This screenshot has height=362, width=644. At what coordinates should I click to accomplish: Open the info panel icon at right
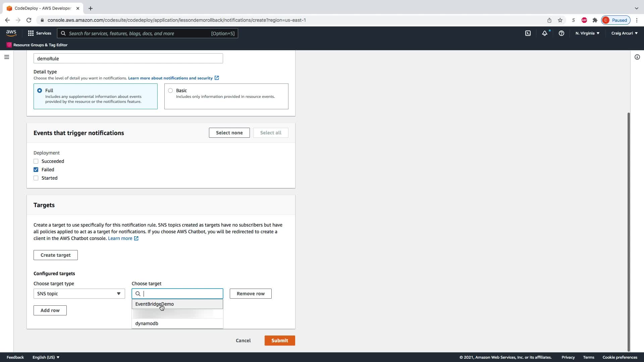coord(637,57)
